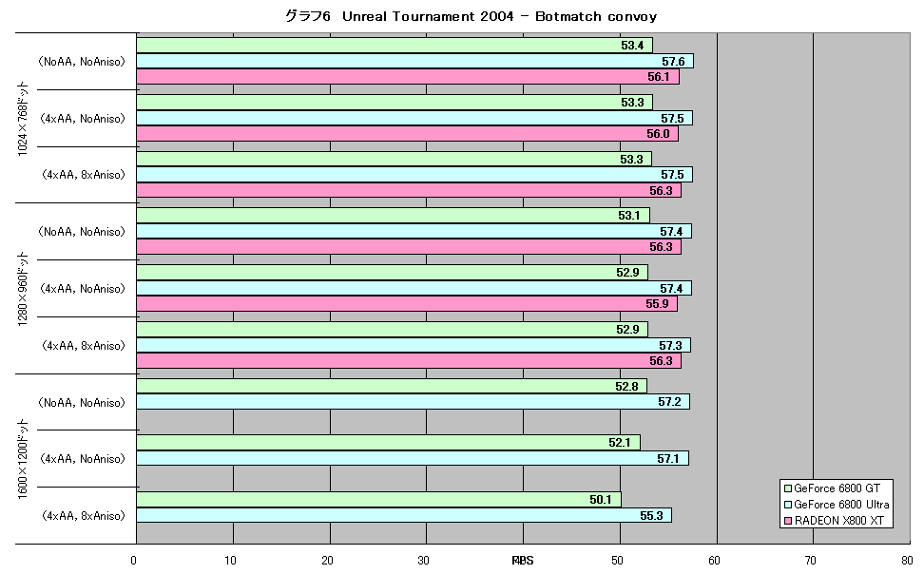This screenshot has width=924, height=574.
Task: Click the 60 tick on the horizontal axis
Action: pos(714,561)
